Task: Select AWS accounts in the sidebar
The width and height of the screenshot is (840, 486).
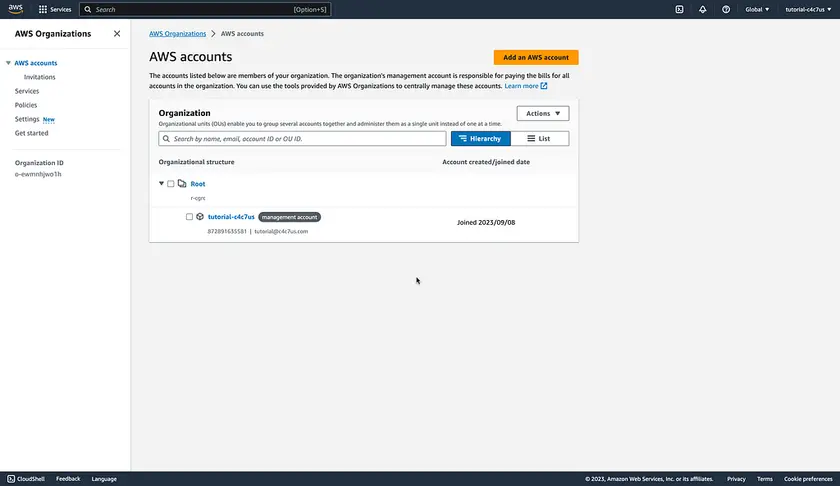Action: tap(36, 63)
